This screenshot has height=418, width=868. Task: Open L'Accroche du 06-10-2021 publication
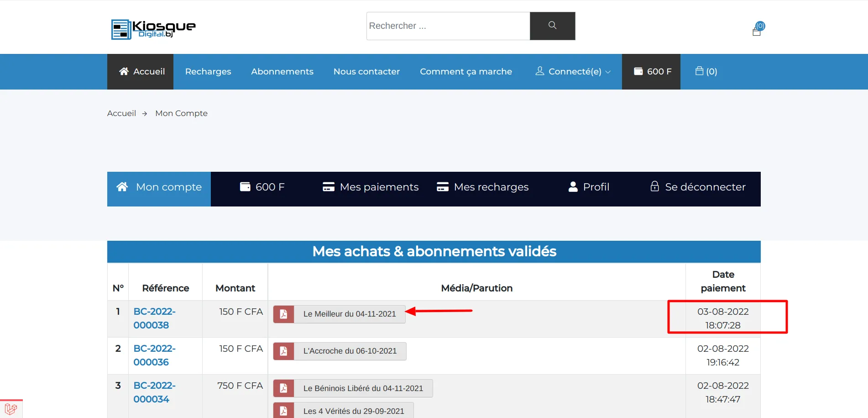(350, 351)
